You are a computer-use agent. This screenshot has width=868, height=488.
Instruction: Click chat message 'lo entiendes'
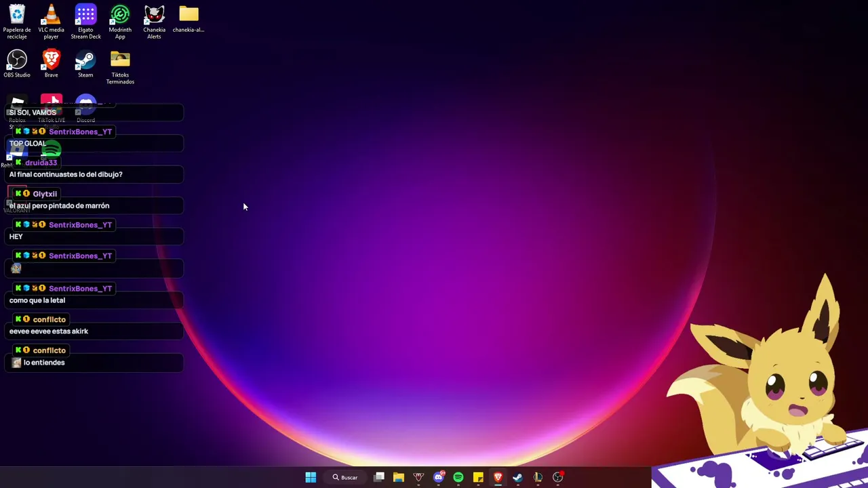pyautogui.click(x=44, y=363)
